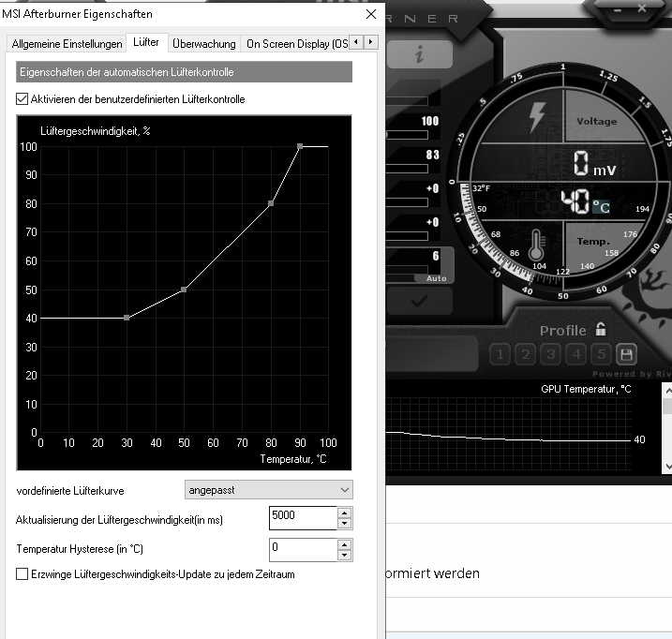Select profile slot 2 in Afterburner

coord(526,354)
